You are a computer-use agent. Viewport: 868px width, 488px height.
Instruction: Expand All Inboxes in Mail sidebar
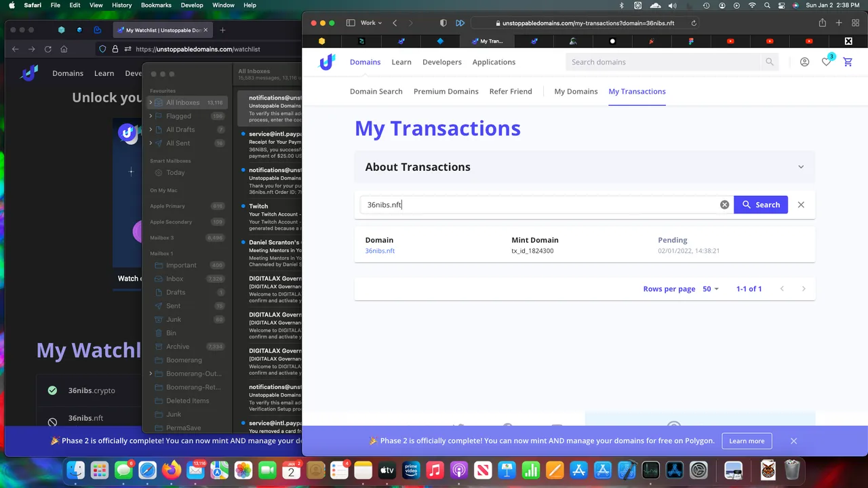151,102
